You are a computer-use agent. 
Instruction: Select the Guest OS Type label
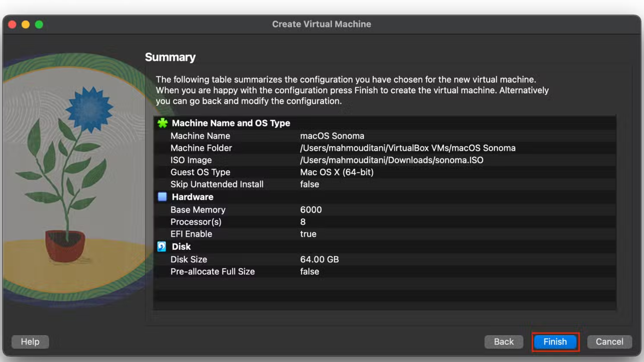[x=200, y=172]
